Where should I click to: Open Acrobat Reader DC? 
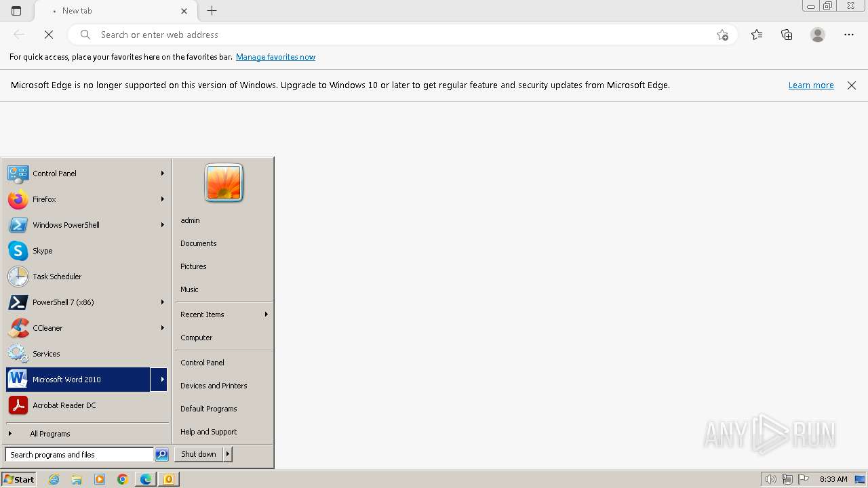87,405
